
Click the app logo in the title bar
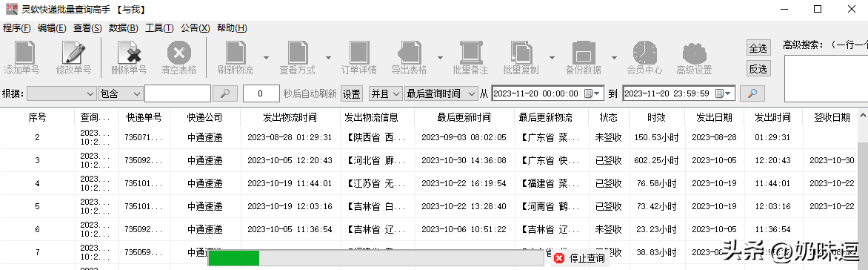click(x=11, y=9)
